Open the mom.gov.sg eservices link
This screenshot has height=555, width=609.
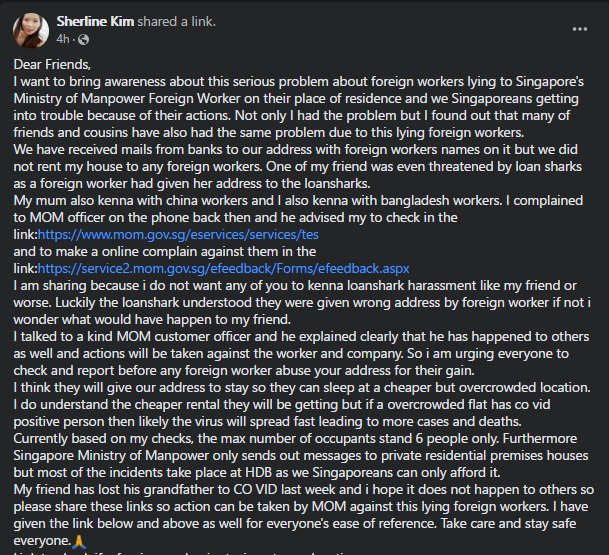[178, 235]
